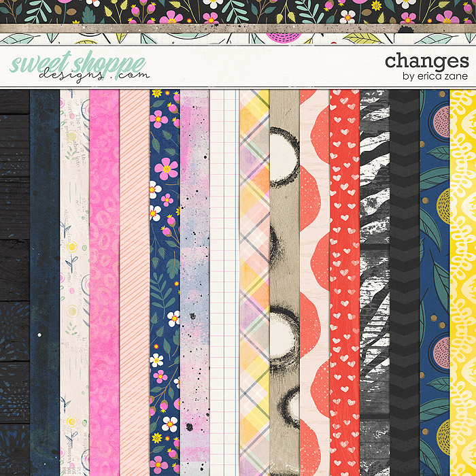
Task: Open the navy paper with large leaves
Action: (435, 283)
